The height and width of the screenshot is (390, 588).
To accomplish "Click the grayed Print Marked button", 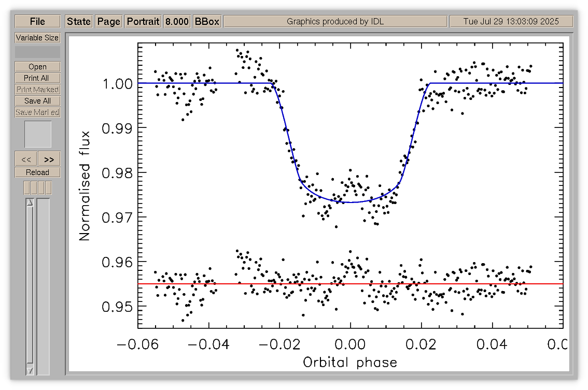I will click(x=37, y=90).
